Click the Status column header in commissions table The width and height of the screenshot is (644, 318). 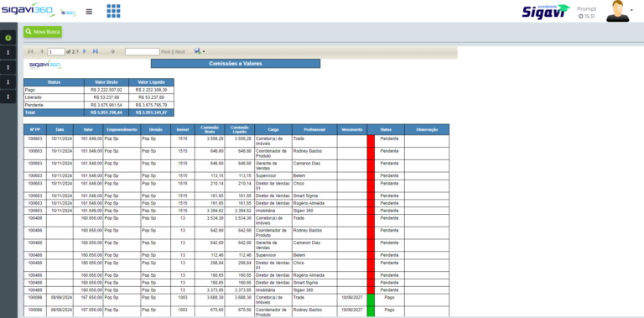click(x=386, y=129)
